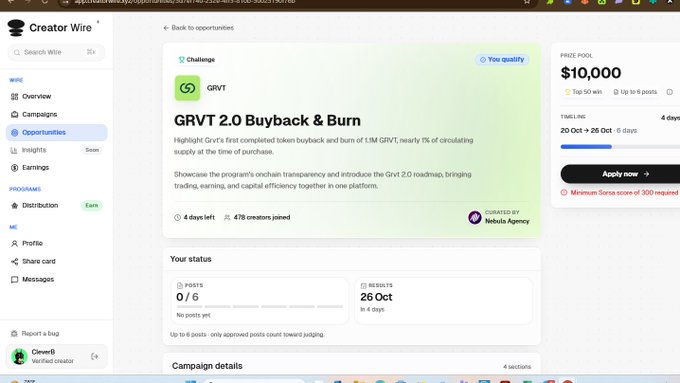Expand Campaign details 4 sections
Screen dimensions: 680x383
coord(351,366)
